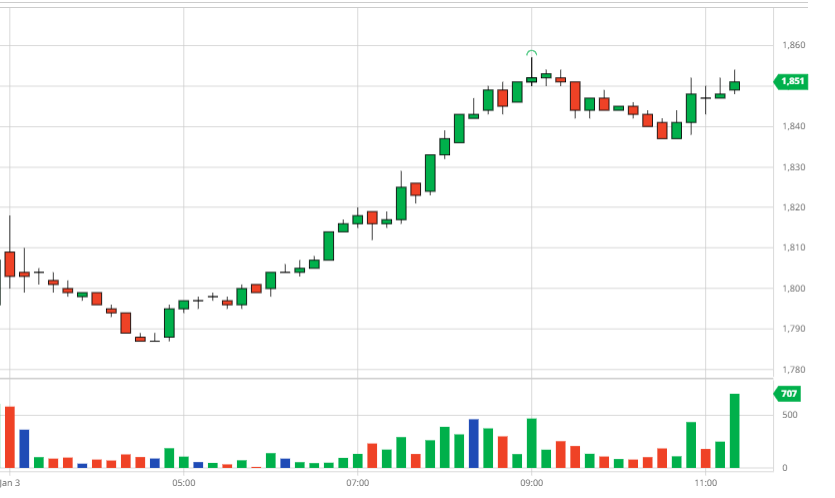Click the 09:00 time axis label
Viewport: 835px width, 498px height.
[531, 483]
